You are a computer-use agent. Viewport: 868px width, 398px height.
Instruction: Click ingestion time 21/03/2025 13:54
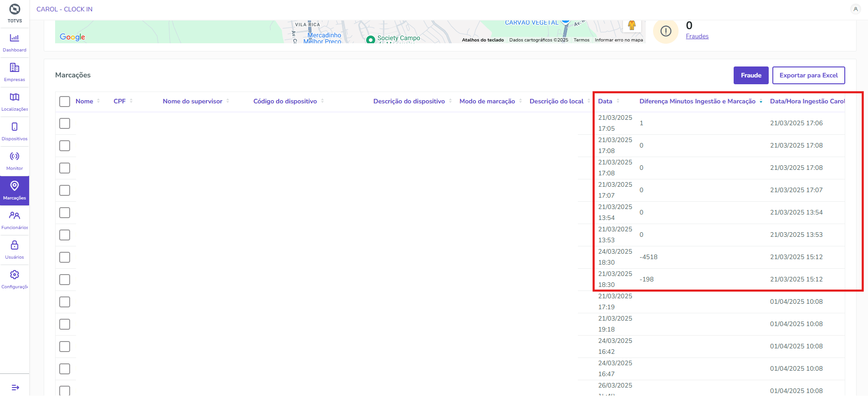(797, 212)
